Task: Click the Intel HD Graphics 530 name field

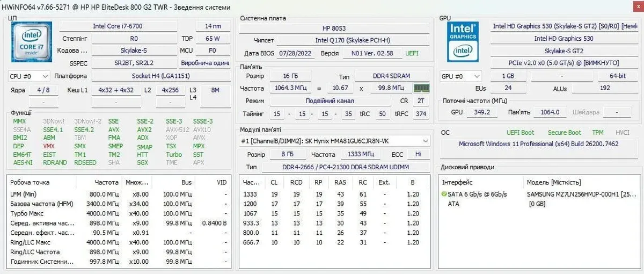Action: click(563, 39)
